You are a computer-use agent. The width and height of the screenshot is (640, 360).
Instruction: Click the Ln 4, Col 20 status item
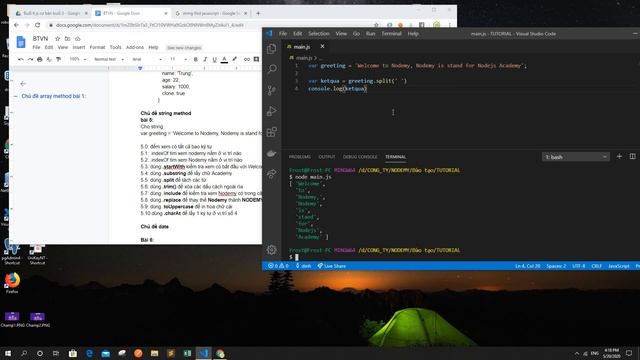coord(527,266)
